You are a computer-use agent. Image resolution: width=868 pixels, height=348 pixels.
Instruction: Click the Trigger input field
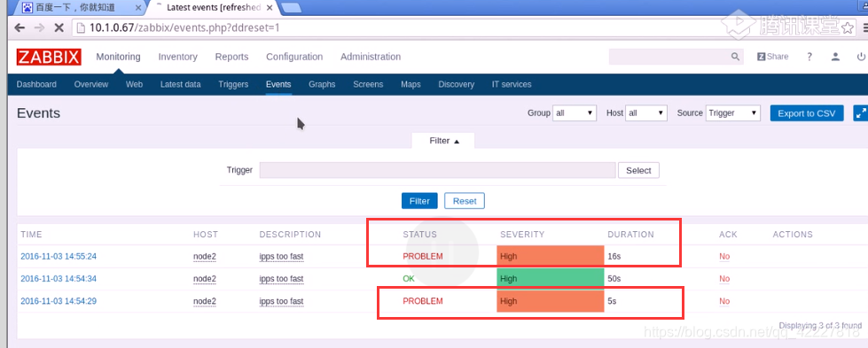tap(437, 170)
